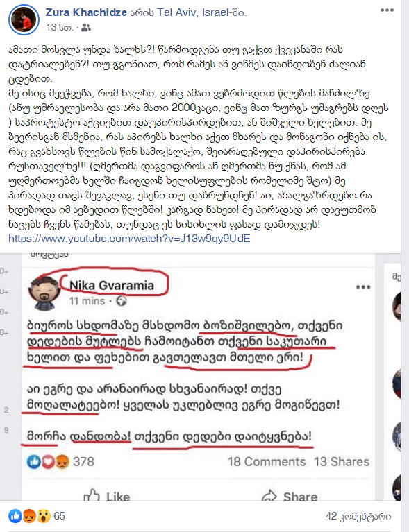
Task: Click Nika Gvaramia's avatar
Action: (44, 293)
